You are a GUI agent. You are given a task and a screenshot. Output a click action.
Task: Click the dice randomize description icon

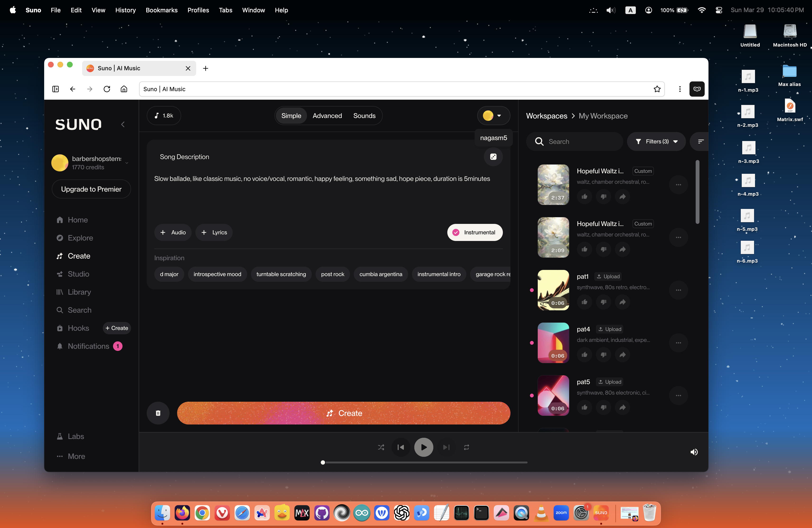[493, 156]
